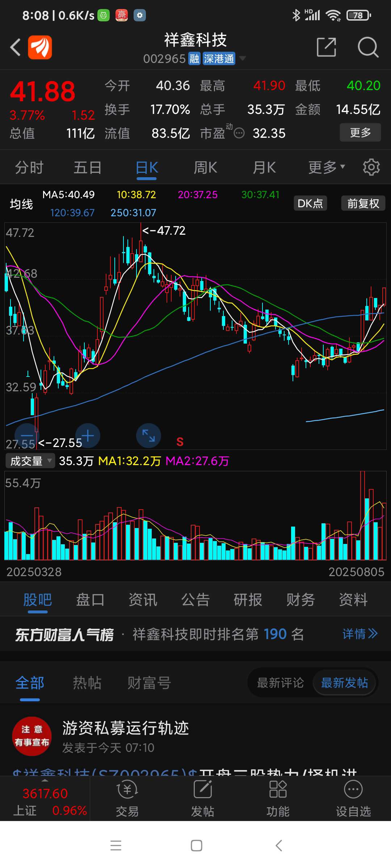Open 交易 trading icon in bottom bar
391x868 pixels.
[127, 798]
